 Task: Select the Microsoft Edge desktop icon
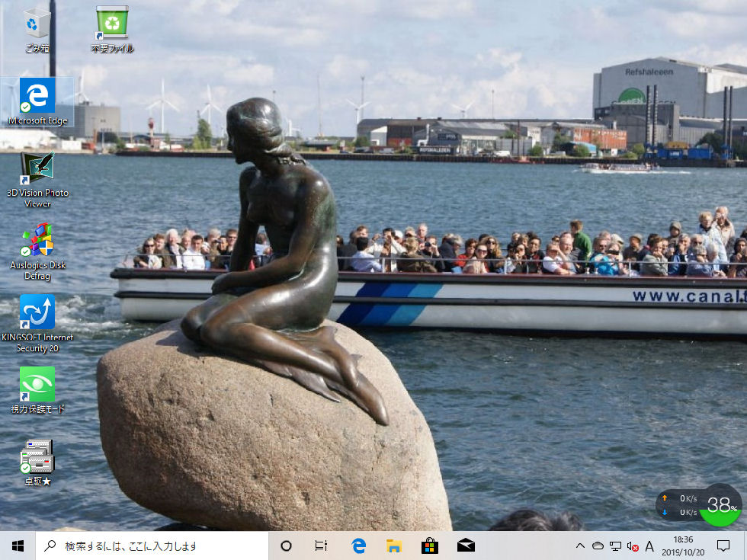(37, 97)
